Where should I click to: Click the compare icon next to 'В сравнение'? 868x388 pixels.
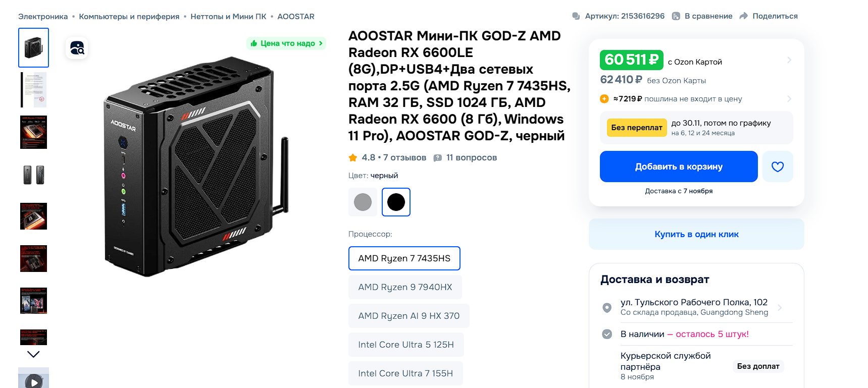coord(676,16)
